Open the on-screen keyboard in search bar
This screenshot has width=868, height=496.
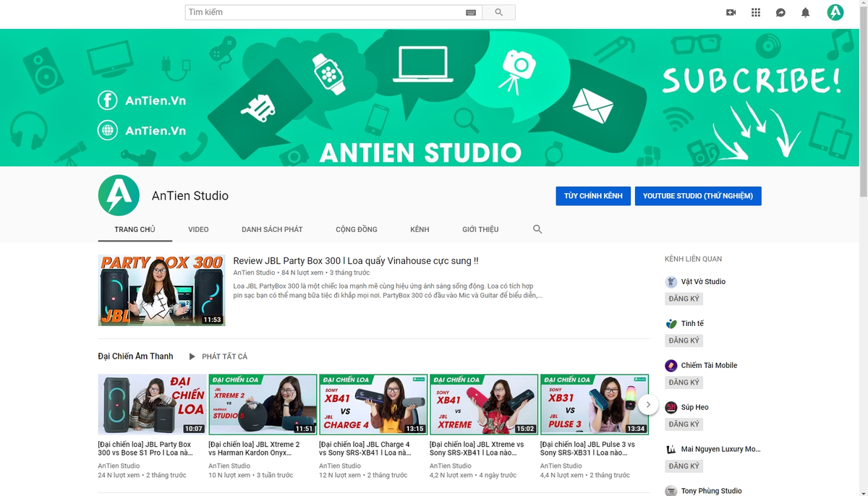[x=471, y=12]
